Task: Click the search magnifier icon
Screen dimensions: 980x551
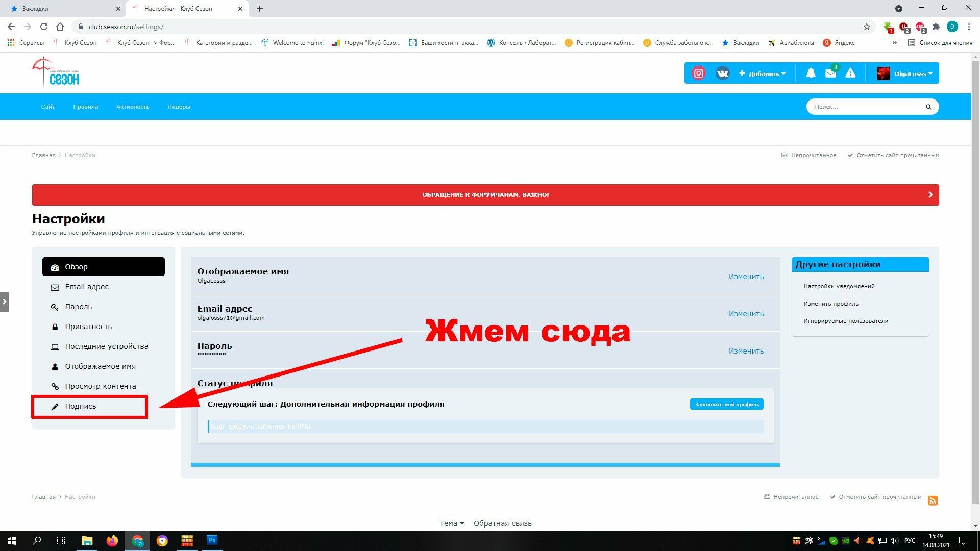Action: point(928,107)
